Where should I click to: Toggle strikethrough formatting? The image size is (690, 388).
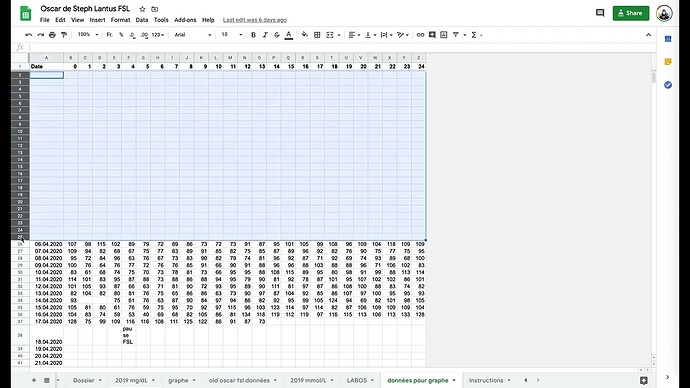coord(276,35)
